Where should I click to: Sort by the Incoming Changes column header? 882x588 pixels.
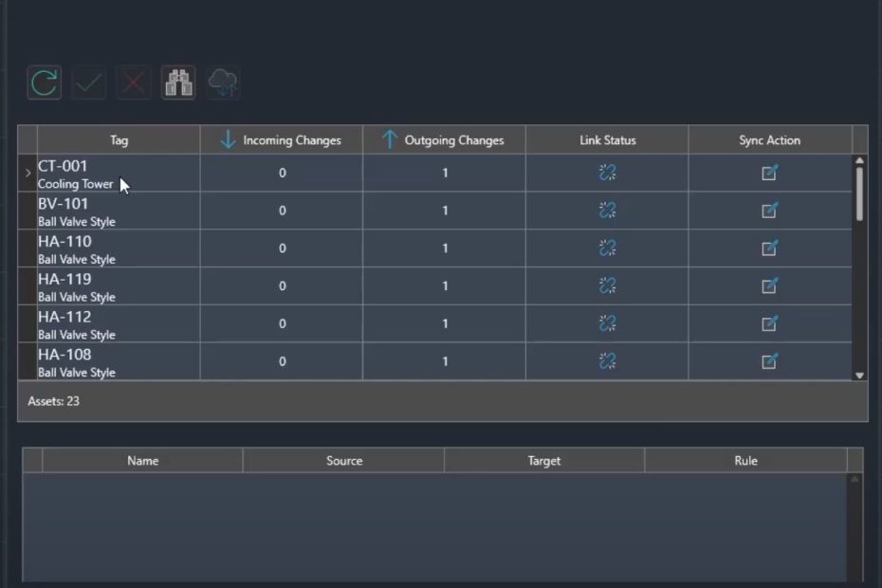pos(282,140)
